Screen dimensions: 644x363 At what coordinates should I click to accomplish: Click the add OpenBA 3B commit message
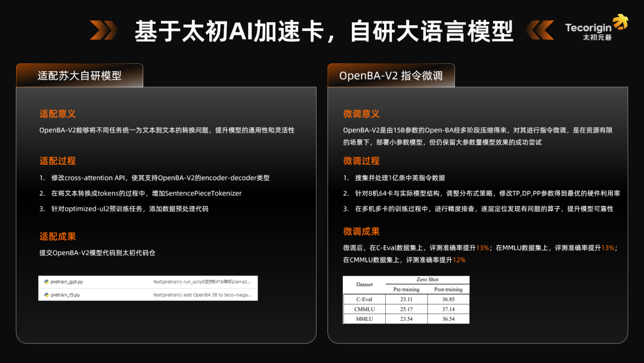(x=202, y=294)
